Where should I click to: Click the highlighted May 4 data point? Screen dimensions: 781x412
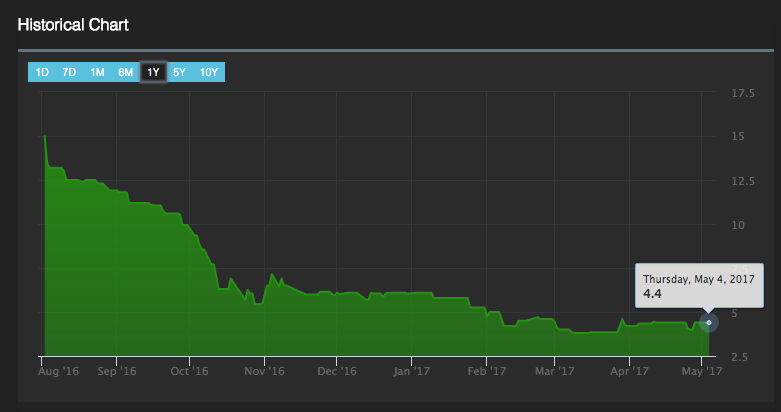pos(709,322)
